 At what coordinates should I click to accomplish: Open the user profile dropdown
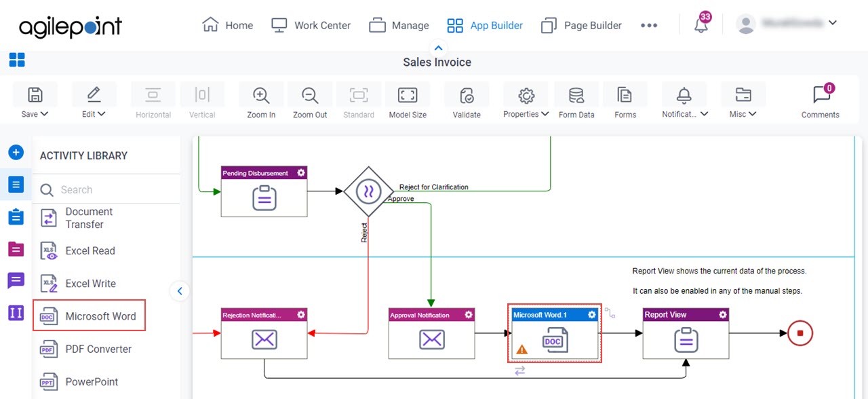(787, 24)
